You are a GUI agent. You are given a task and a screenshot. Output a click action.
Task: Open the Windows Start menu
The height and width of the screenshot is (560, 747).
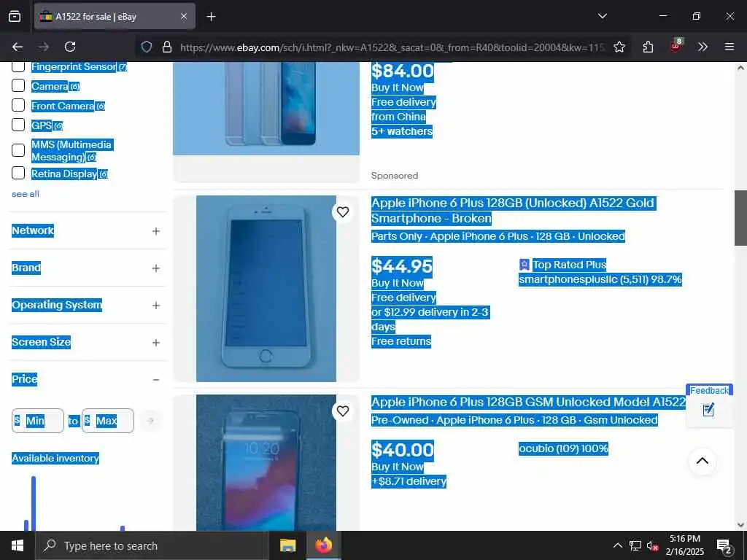(18, 545)
